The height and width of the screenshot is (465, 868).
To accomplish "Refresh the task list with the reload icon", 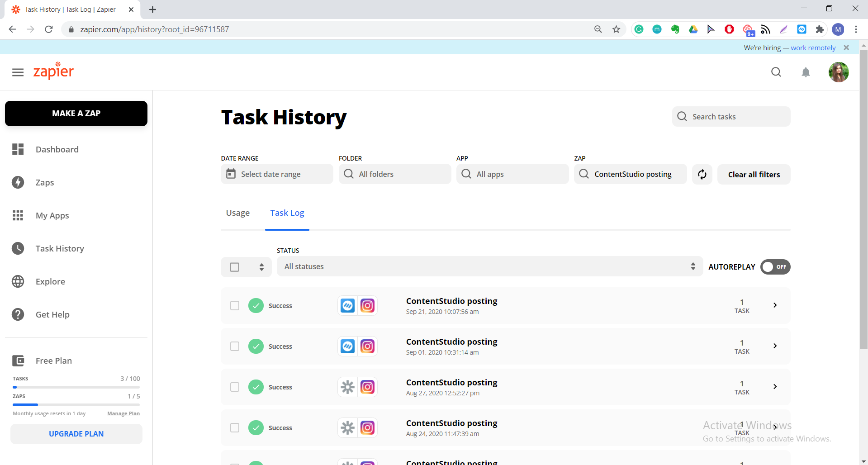I will pyautogui.click(x=702, y=174).
